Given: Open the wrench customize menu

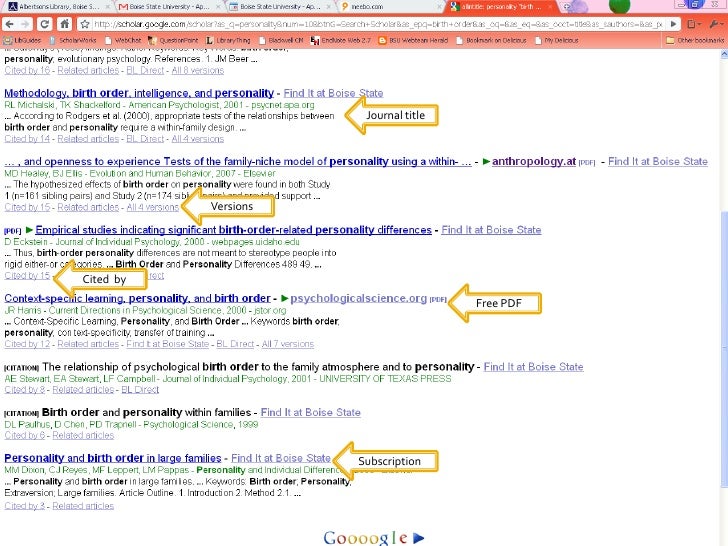Looking at the screenshot, I should click(715, 24).
